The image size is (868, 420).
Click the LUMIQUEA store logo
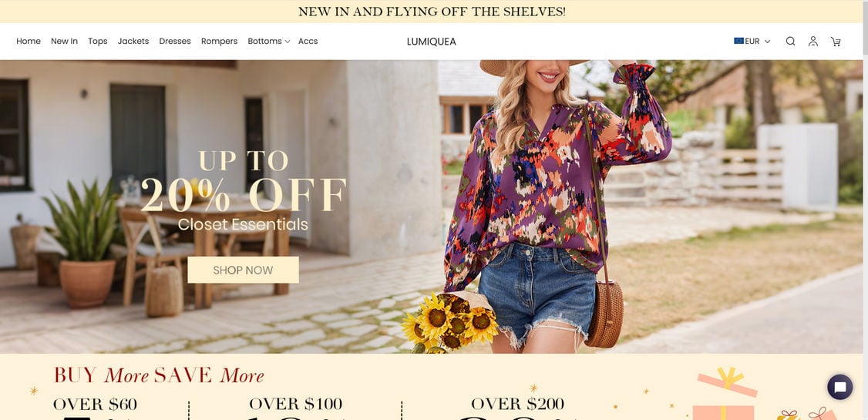(431, 42)
